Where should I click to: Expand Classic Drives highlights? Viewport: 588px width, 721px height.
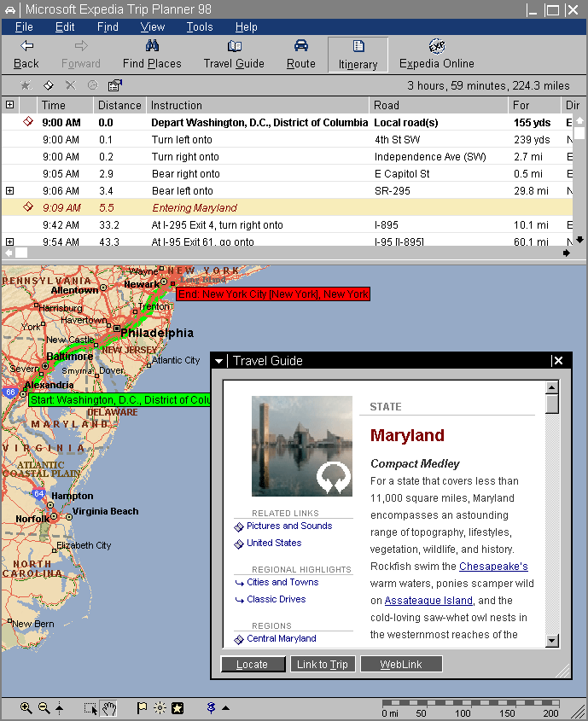[x=276, y=599]
